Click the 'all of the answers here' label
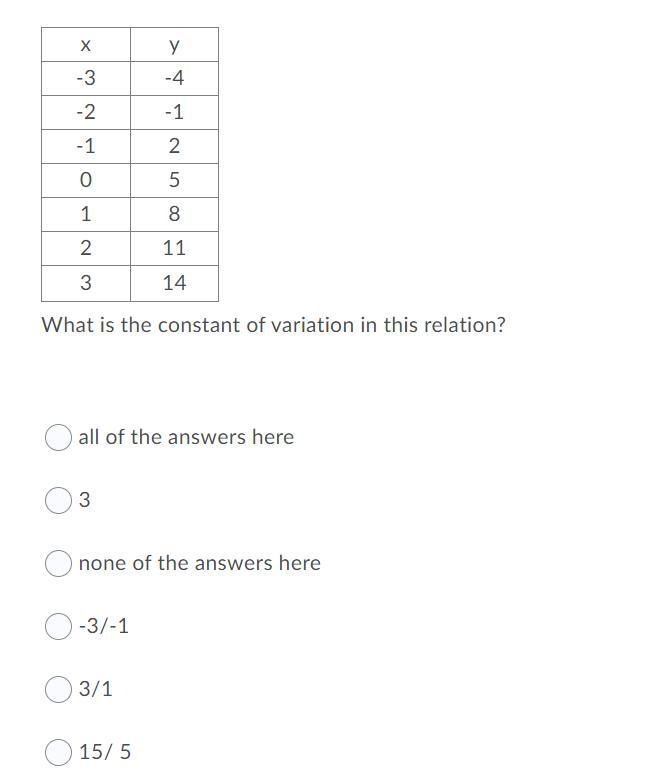 (186, 437)
